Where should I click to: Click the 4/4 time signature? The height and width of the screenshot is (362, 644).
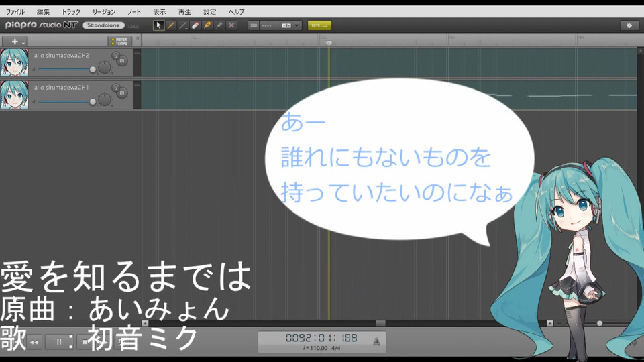pyautogui.click(x=336, y=348)
